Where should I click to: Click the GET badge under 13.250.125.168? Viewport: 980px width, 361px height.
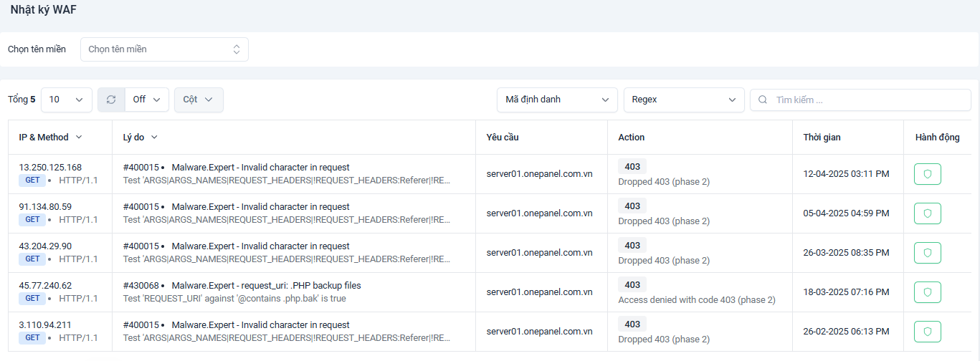(x=32, y=180)
